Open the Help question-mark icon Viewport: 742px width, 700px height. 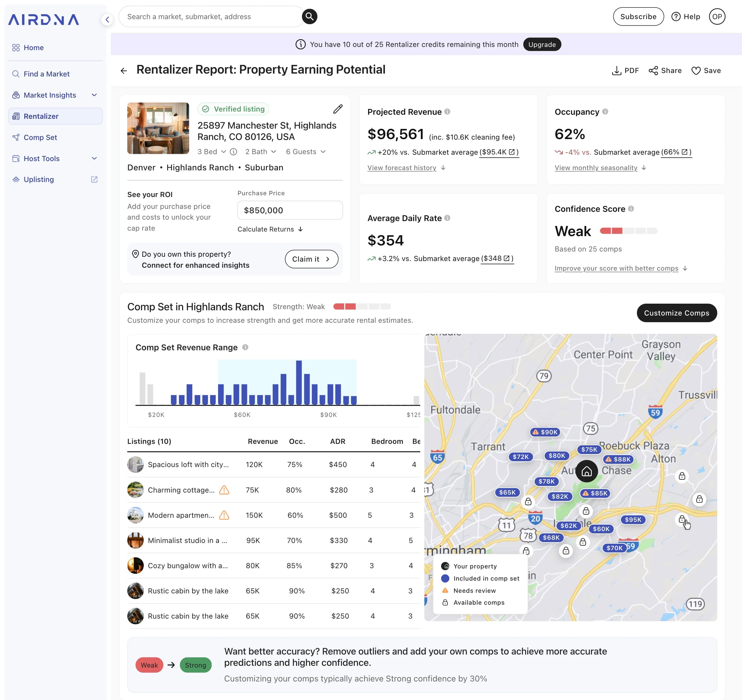[x=676, y=17]
